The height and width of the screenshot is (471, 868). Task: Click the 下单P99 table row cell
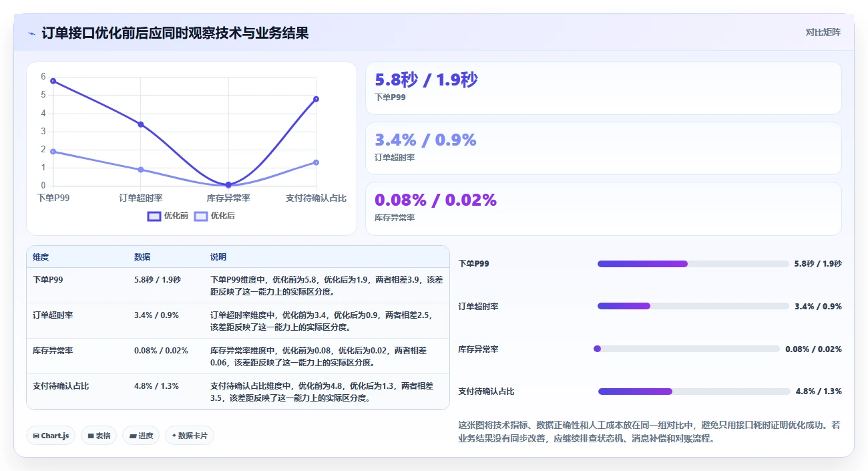click(47, 280)
